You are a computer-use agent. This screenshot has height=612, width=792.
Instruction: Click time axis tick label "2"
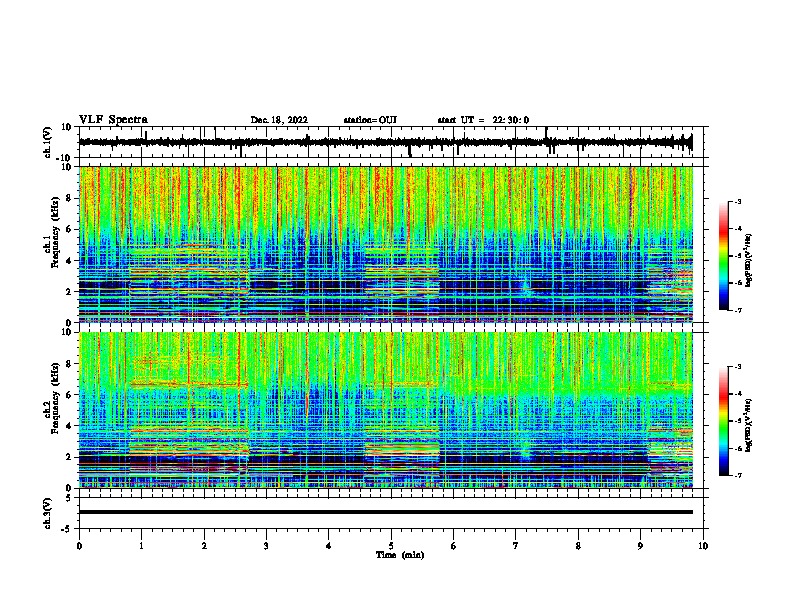point(204,546)
